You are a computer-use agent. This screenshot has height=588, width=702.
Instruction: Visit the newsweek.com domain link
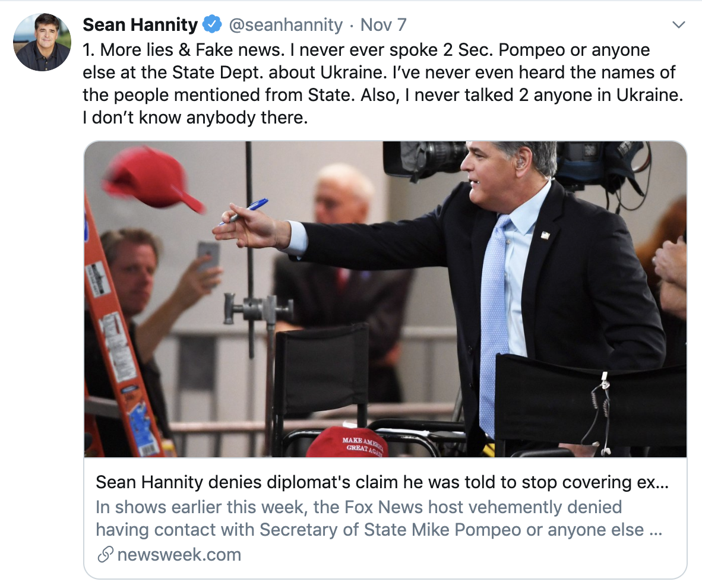[179, 555]
